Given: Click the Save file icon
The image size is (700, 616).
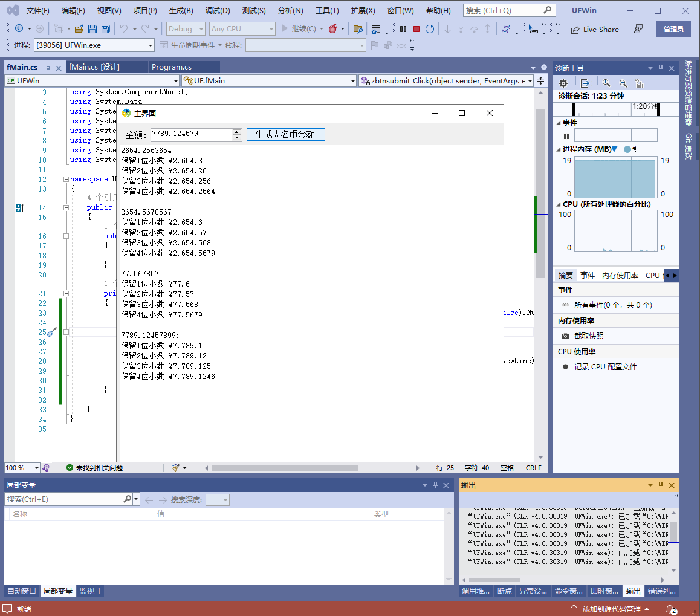Looking at the screenshot, I should (92, 29).
